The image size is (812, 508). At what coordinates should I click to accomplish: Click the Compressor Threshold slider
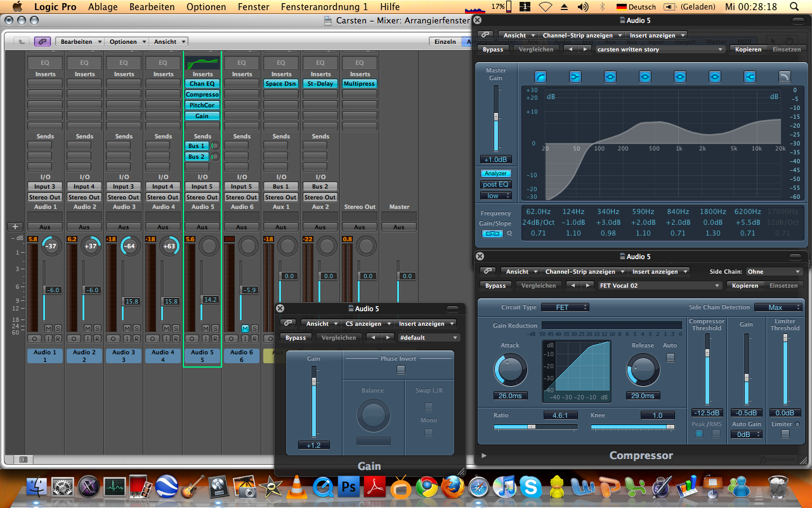pos(707,369)
